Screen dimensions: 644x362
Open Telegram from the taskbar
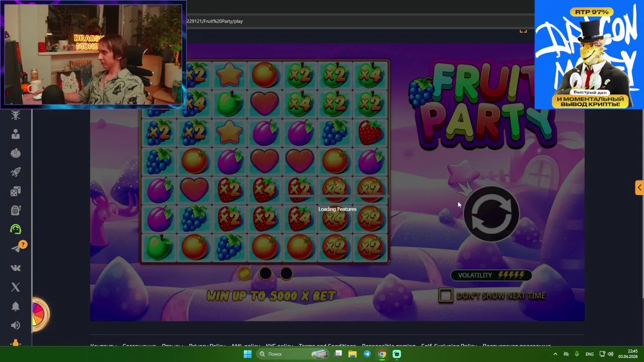(x=367, y=354)
